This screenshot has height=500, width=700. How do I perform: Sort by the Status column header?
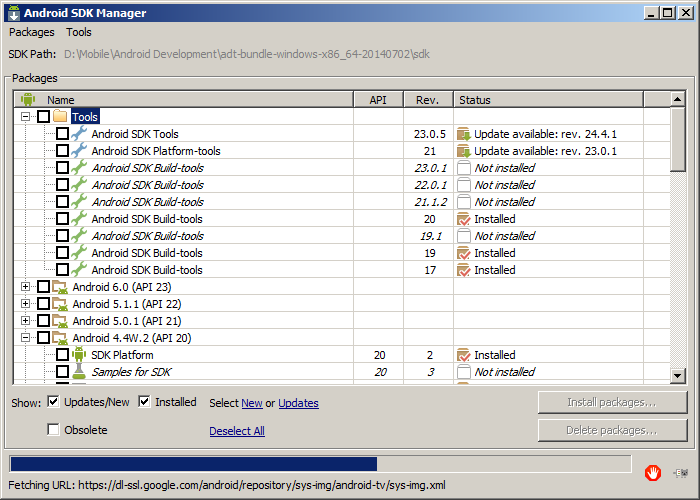549,100
